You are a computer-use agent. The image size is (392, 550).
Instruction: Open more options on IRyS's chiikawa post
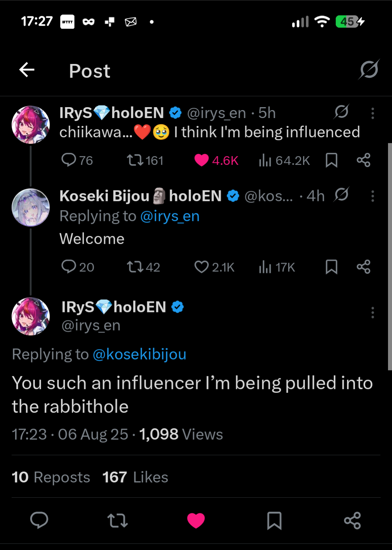tap(372, 113)
